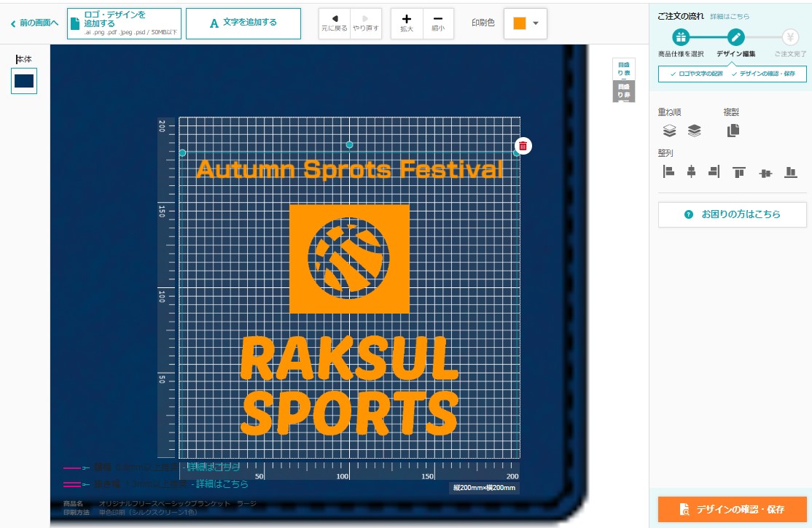Send selected object to back layer
The image size is (812, 528).
pos(695,131)
